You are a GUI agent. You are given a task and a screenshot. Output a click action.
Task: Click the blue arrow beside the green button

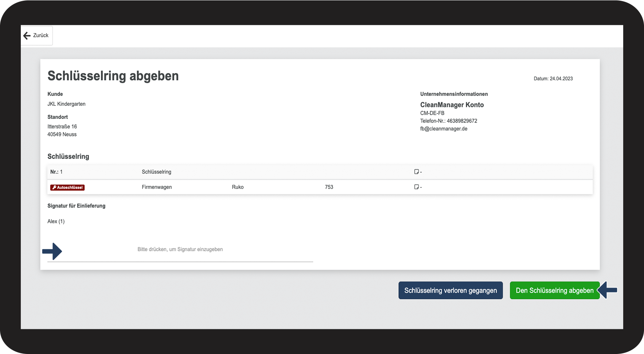(608, 290)
